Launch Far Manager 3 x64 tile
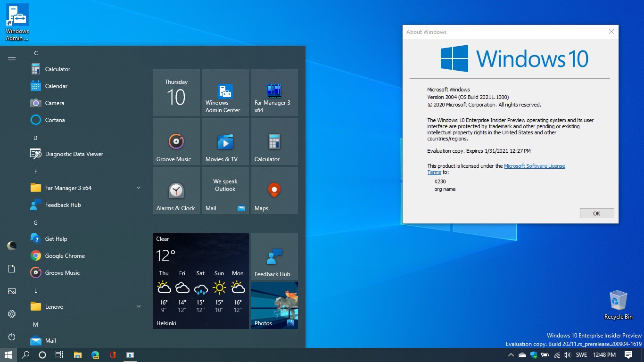The height and width of the screenshot is (362, 644). click(274, 92)
